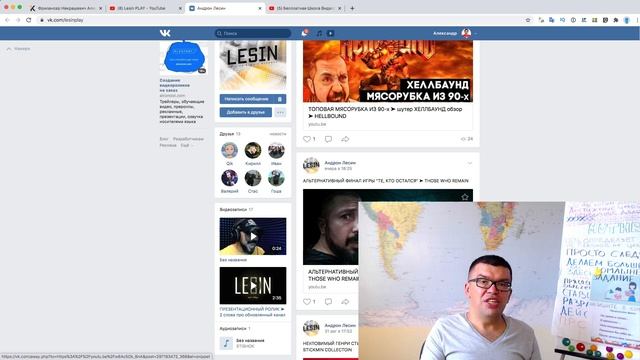640x360 pixels.
Task: Go forward with browser forward arrow
Action: (18, 20)
